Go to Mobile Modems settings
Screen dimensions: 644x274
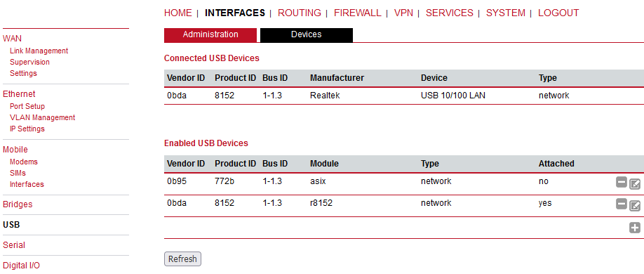pyautogui.click(x=24, y=162)
